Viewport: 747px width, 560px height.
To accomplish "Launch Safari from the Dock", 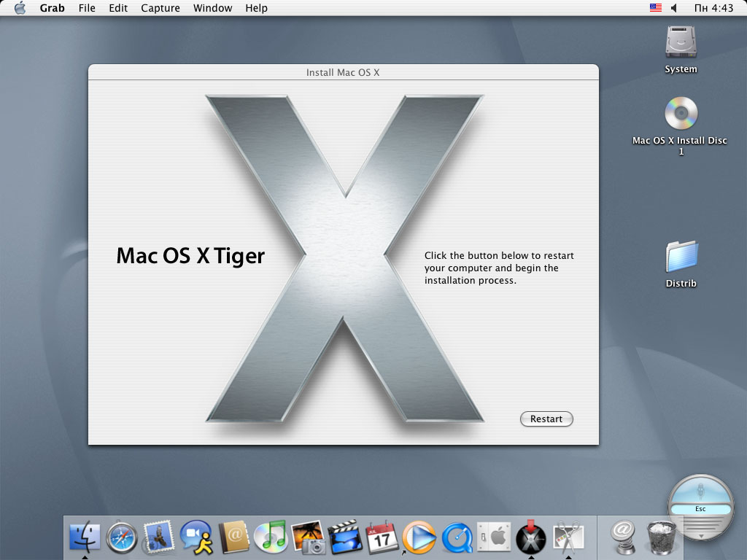I will (x=122, y=537).
